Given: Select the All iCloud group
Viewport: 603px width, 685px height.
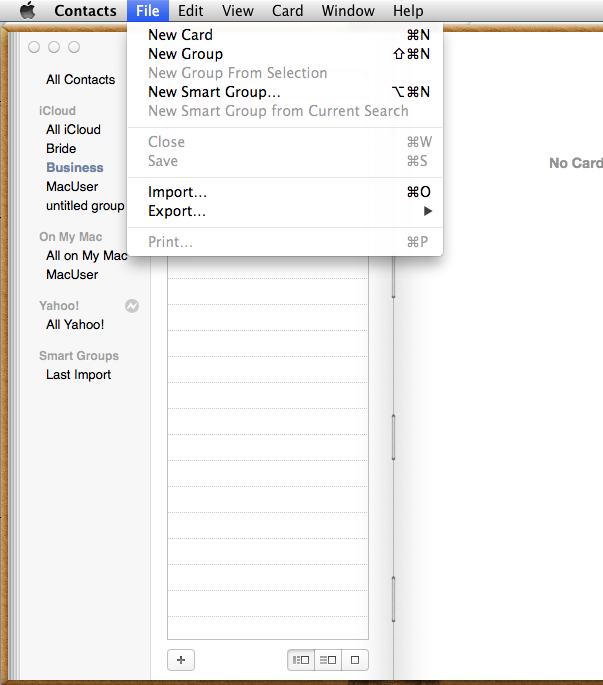Looking at the screenshot, I should coord(73,129).
